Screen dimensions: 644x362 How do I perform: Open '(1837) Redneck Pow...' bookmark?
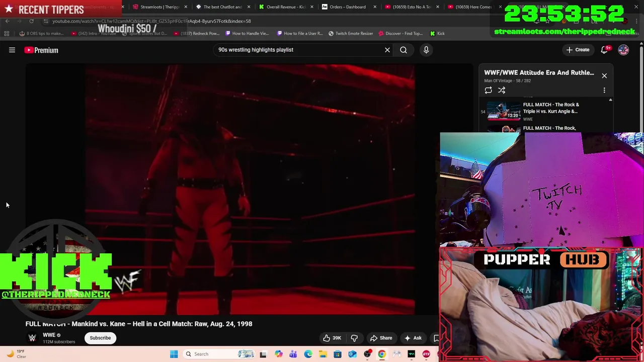coord(196,34)
